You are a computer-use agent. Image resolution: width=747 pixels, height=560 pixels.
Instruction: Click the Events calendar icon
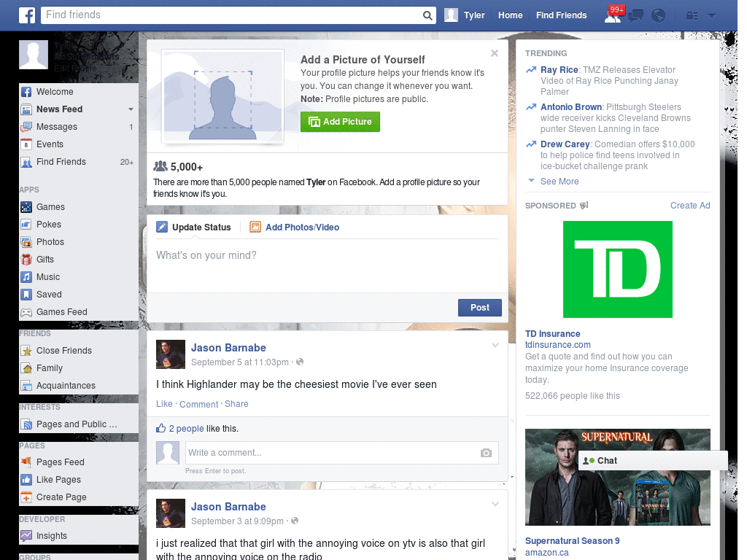(26, 144)
